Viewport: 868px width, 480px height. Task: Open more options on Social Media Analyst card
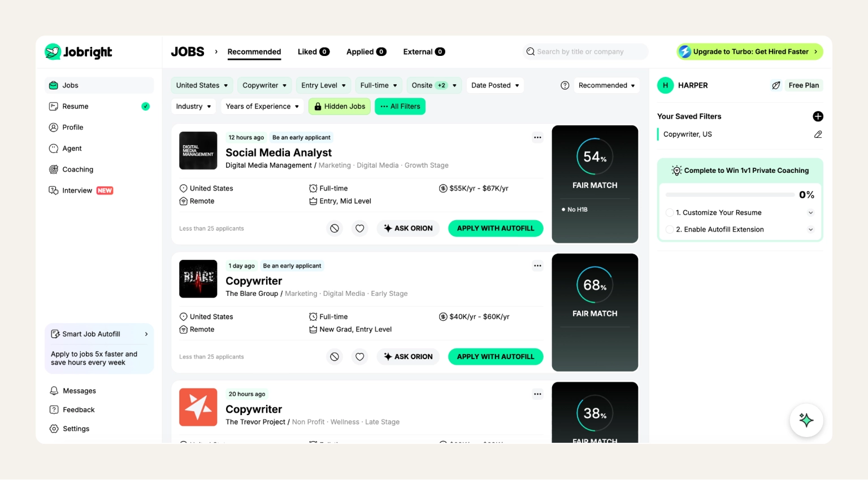point(537,137)
